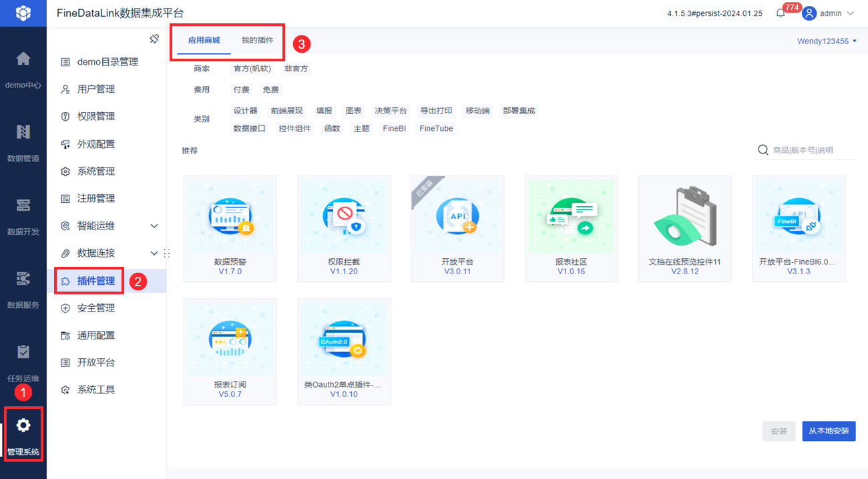The width and height of the screenshot is (868, 479).
Task: Click the 文档在线预览控件11 plugin icon
Action: (x=685, y=215)
